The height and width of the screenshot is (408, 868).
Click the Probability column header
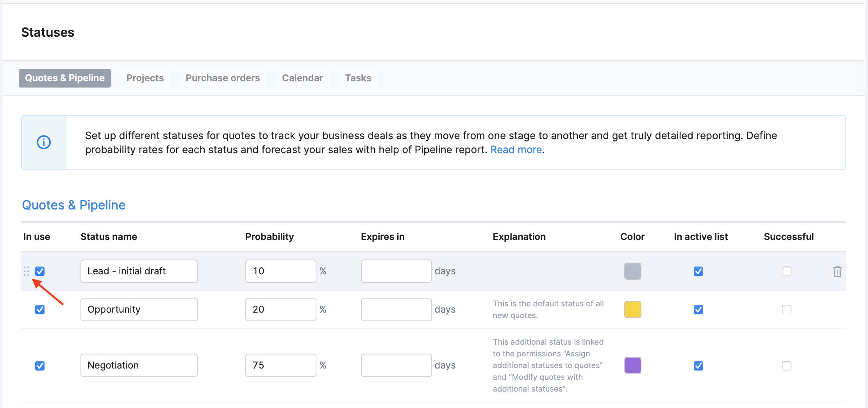tap(270, 237)
